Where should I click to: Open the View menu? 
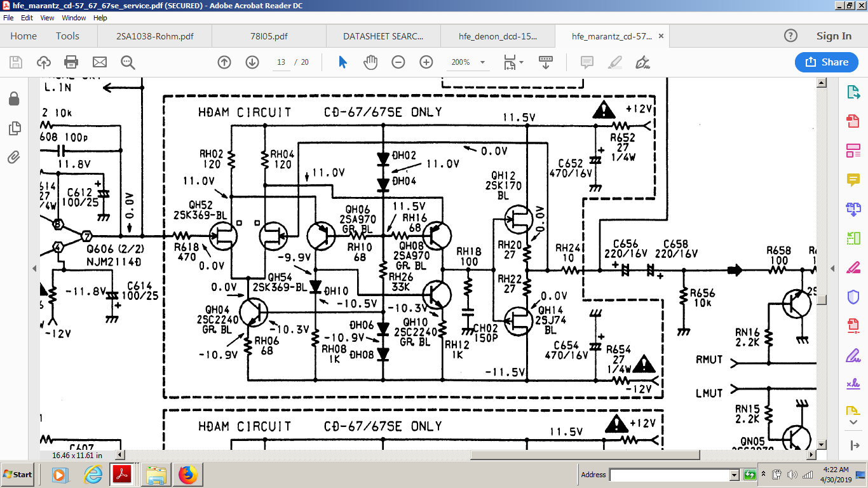point(47,18)
